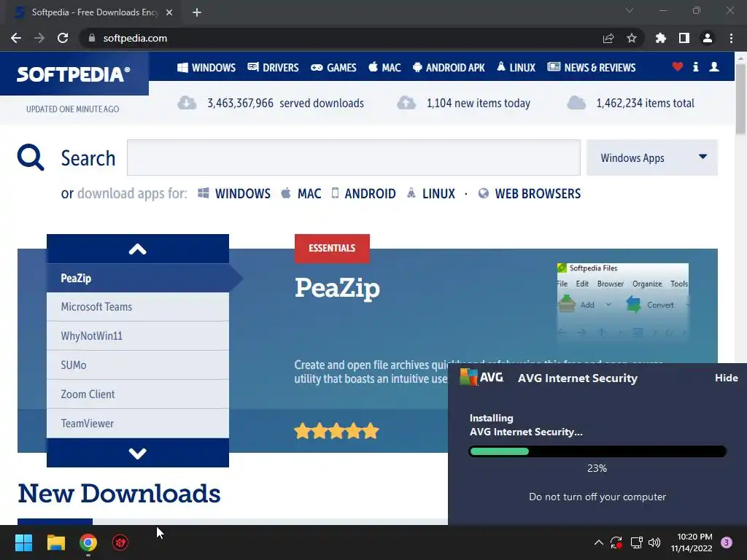Open the Chrome three-dot menu
This screenshot has width=747, height=560.
[731, 38]
